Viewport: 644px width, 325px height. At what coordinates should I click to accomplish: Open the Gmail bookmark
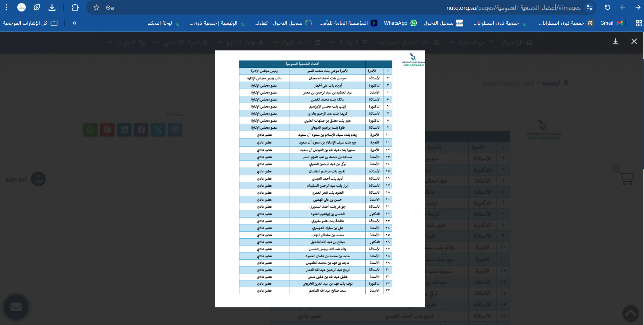pos(611,23)
